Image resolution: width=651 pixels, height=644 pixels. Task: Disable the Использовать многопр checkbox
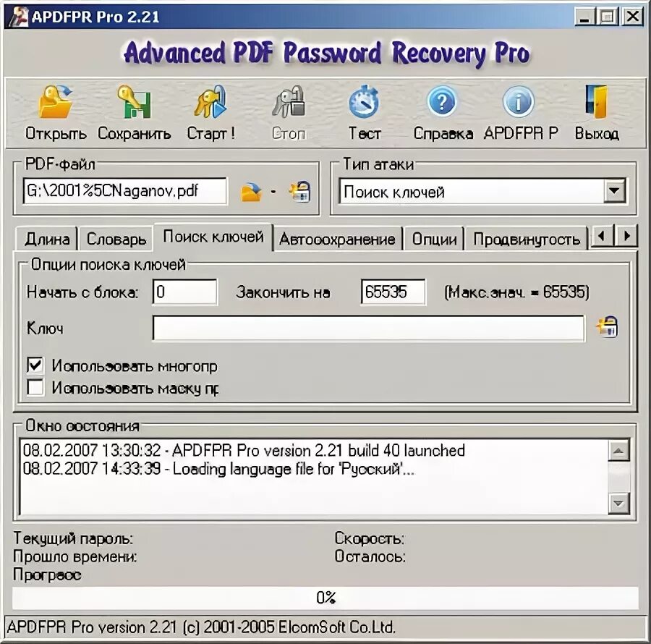click(35, 365)
